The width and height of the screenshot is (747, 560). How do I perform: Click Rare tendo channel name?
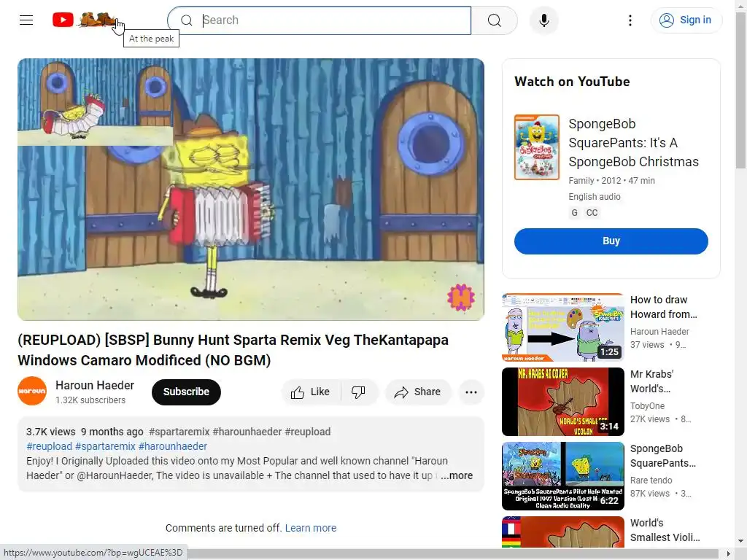pos(651,481)
